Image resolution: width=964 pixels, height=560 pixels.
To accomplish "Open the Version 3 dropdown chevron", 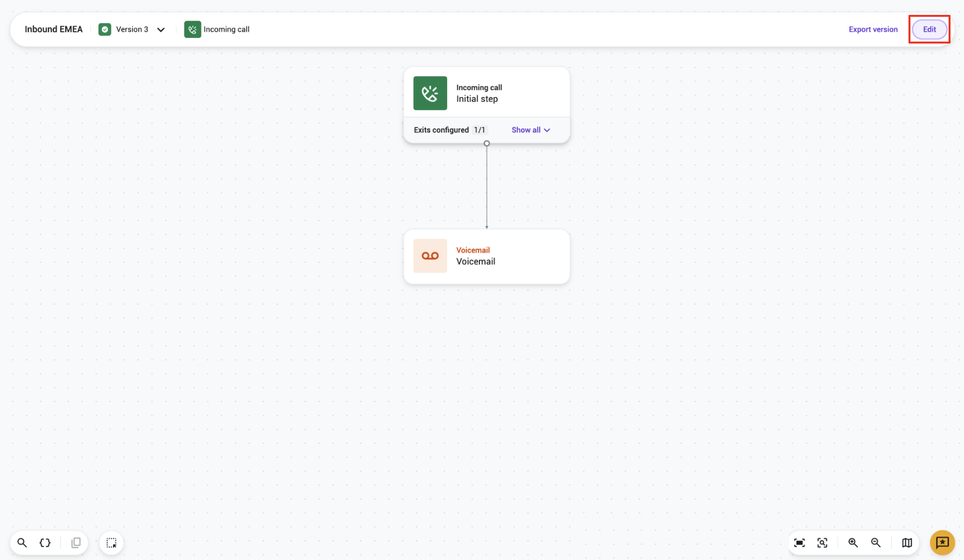I will click(161, 30).
